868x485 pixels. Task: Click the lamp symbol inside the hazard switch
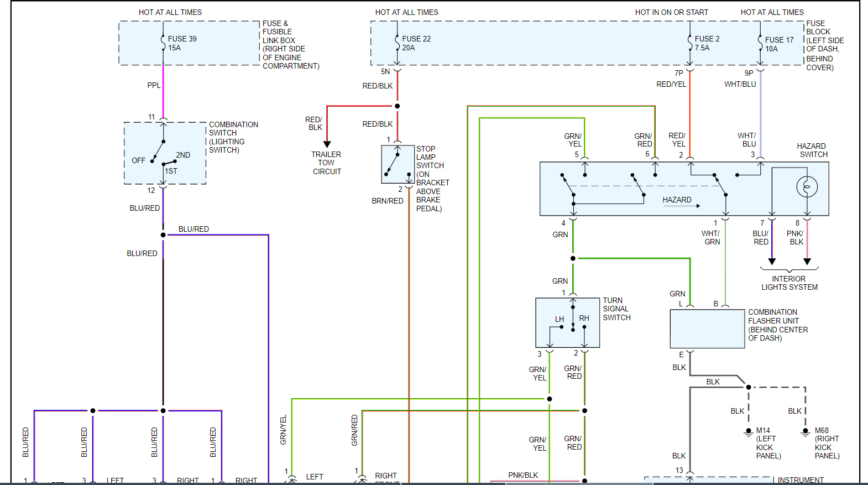click(807, 187)
